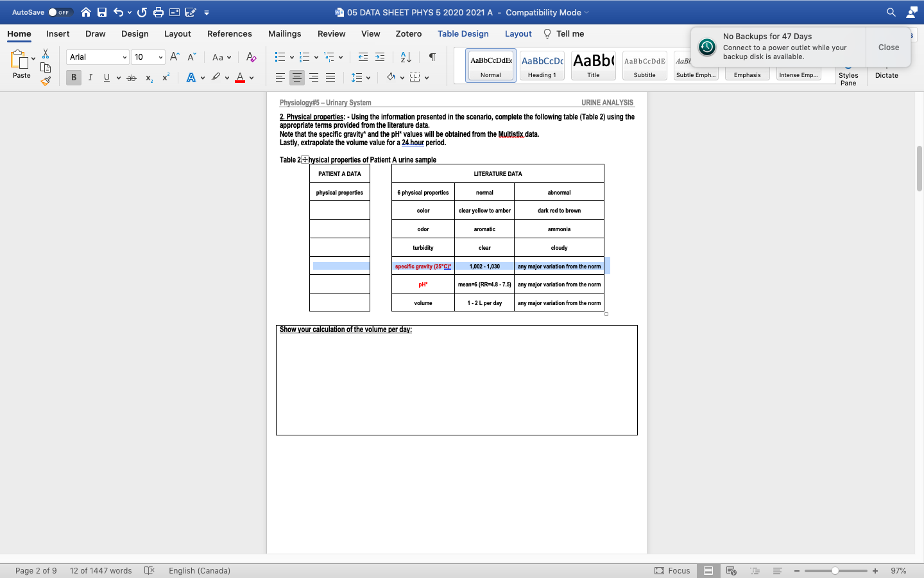The height and width of the screenshot is (578, 924).
Task: Apply the Subtitle style
Action: click(645, 66)
